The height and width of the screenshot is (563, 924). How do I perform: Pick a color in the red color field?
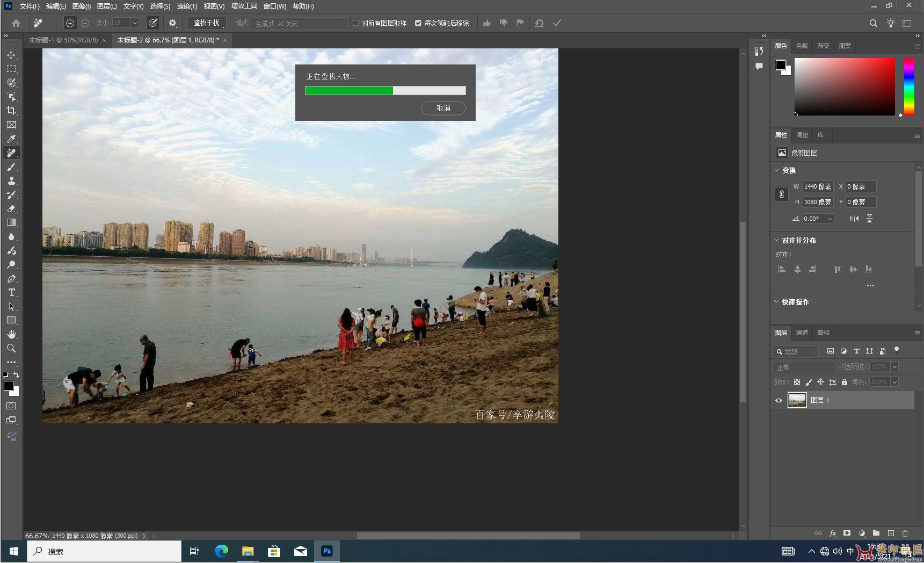coord(845,86)
